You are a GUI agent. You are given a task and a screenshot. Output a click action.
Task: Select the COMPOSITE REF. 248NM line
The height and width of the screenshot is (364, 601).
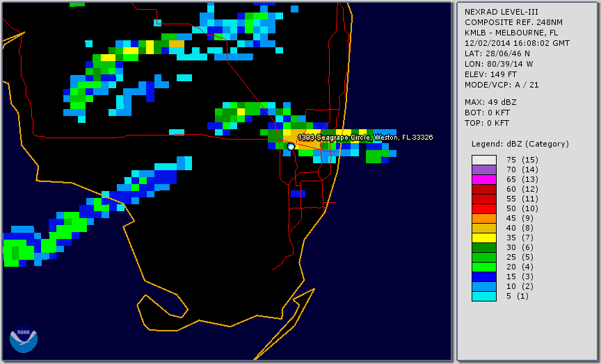point(513,23)
